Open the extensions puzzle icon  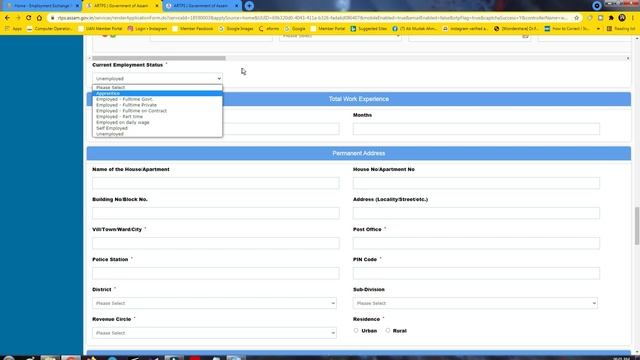[611, 18]
